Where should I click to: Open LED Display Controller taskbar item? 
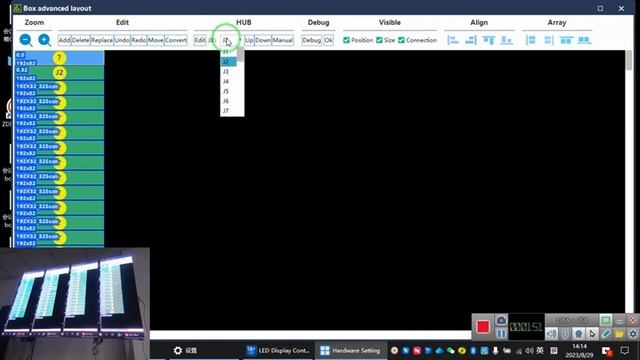[279, 350]
